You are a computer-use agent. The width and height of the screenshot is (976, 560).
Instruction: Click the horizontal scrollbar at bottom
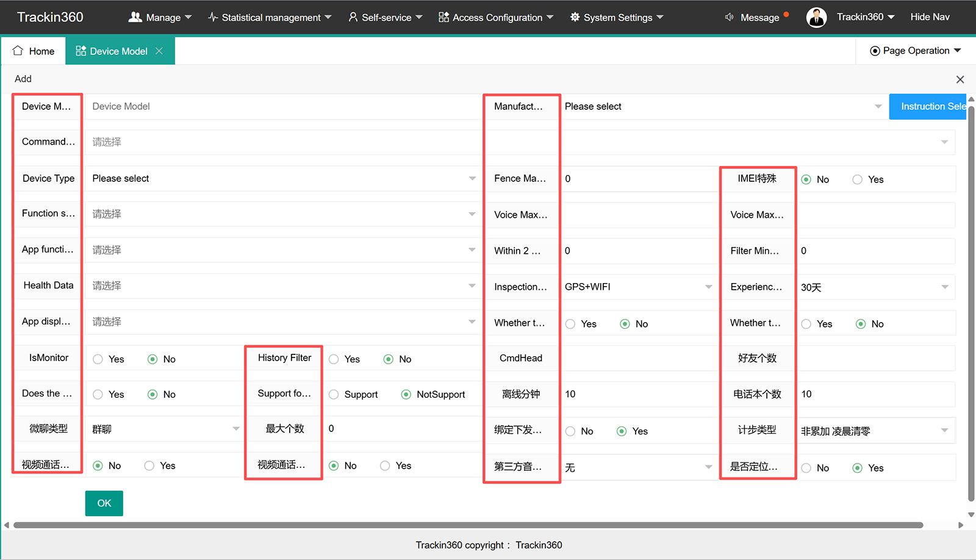[468, 525]
